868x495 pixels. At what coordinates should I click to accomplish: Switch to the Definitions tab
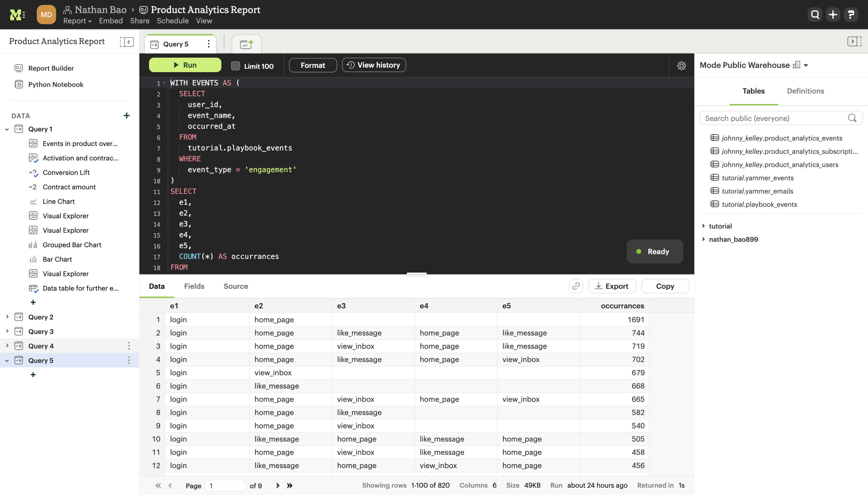point(805,91)
